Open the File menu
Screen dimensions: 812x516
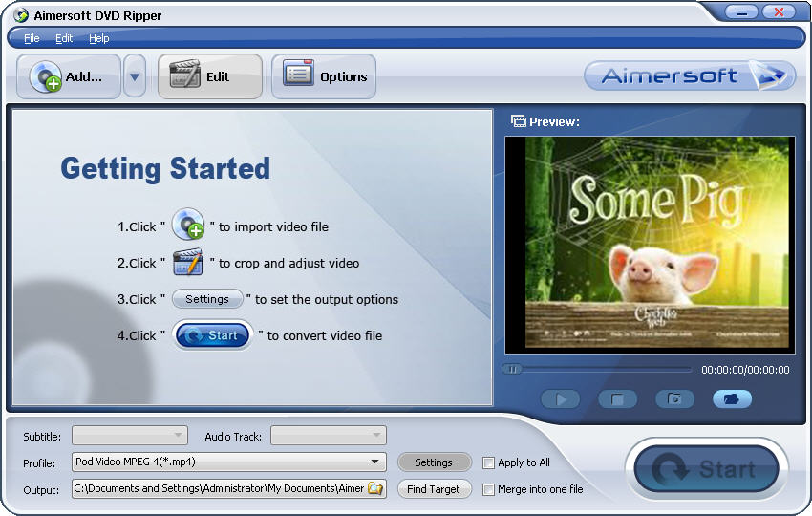coord(32,38)
